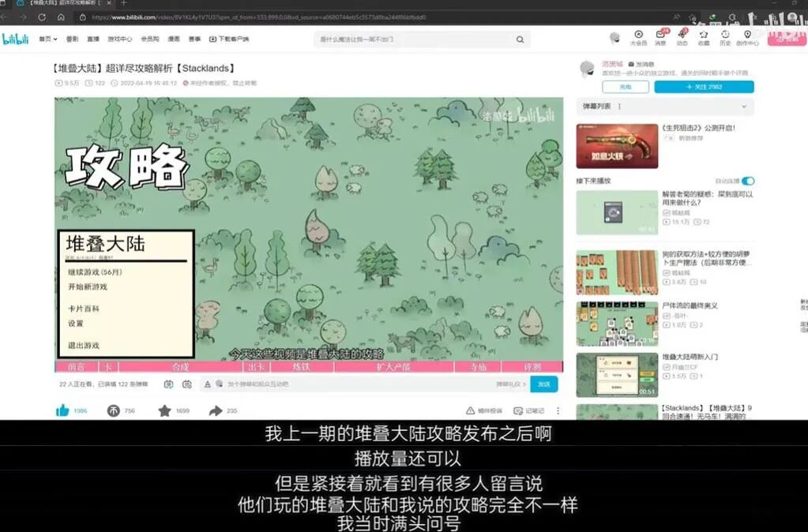
Task: Focus the bilibili search input field
Action: 415,39
